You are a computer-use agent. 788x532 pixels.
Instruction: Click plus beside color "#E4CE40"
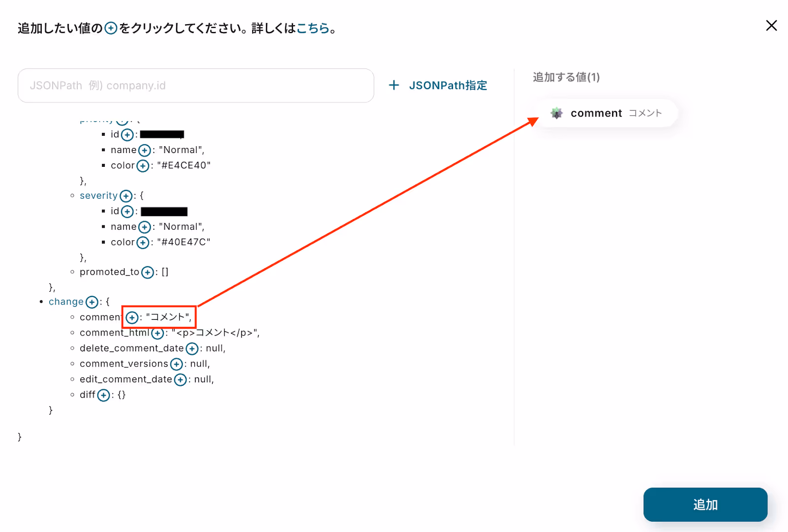tap(143, 166)
